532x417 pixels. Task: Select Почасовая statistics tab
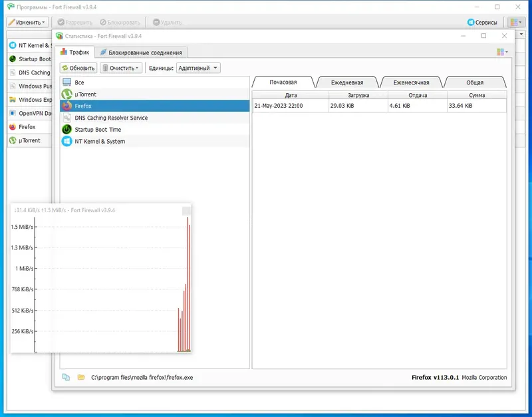pos(283,82)
